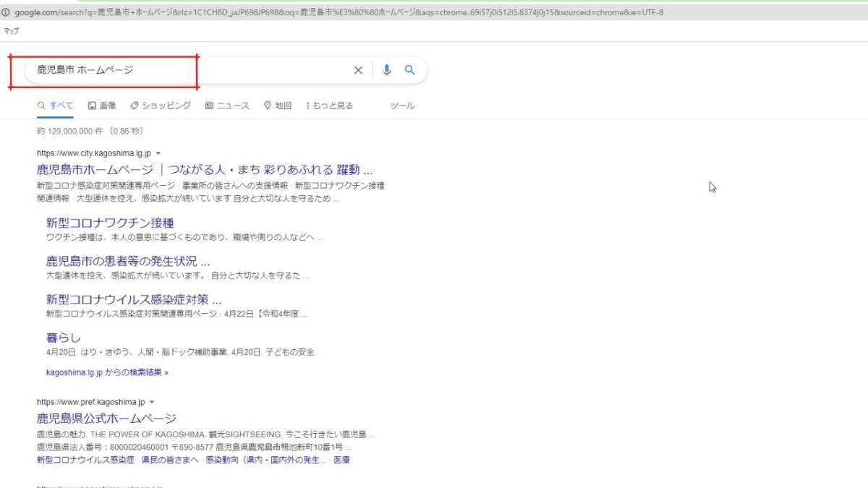The height and width of the screenshot is (488, 868).
Task: Open 鹿児島市の患者等の発生状況 sitelink
Action: pyautogui.click(x=128, y=261)
